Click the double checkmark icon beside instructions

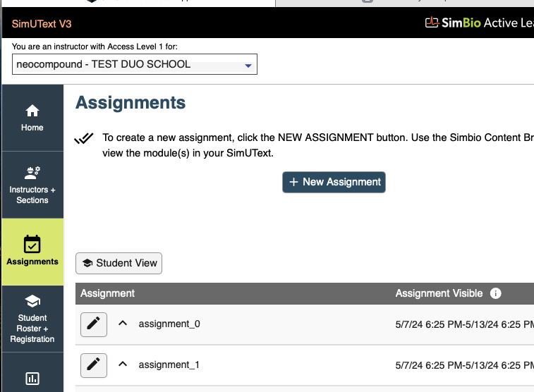pyautogui.click(x=84, y=138)
